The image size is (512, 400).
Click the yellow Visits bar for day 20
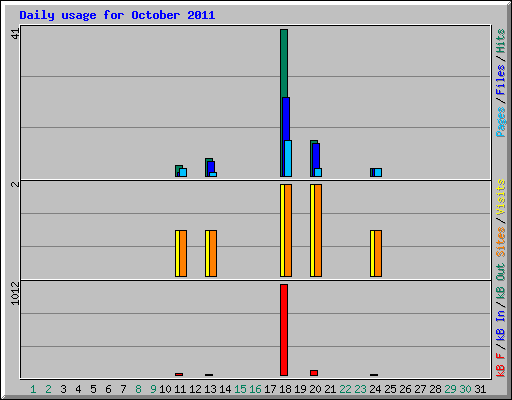click(x=312, y=230)
